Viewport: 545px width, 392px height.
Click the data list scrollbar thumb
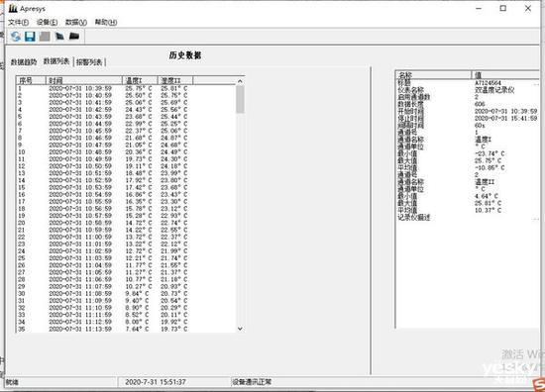(x=240, y=99)
